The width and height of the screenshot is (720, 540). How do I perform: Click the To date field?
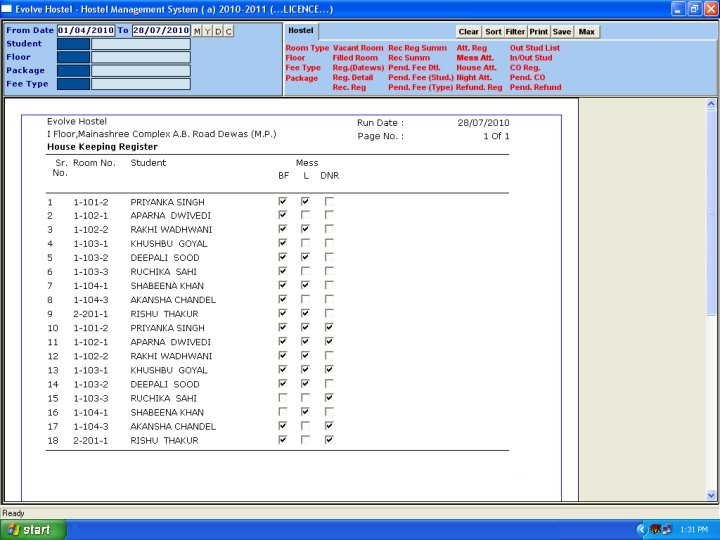(x=161, y=30)
